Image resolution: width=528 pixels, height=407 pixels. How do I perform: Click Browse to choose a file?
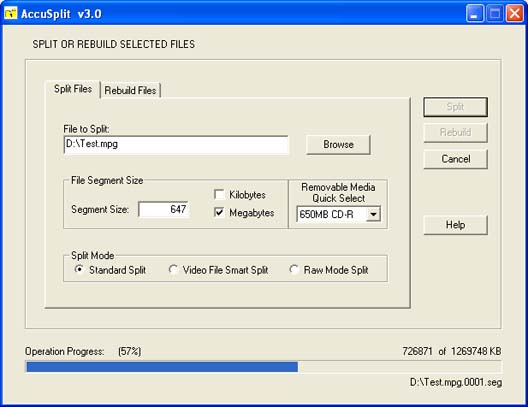(338, 145)
